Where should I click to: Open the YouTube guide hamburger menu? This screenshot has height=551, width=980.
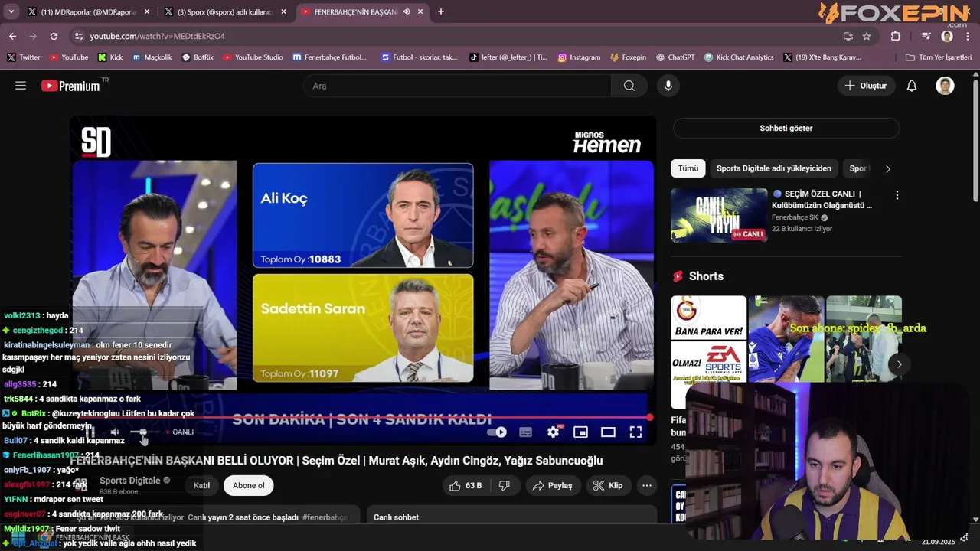pyautogui.click(x=21, y=86)
